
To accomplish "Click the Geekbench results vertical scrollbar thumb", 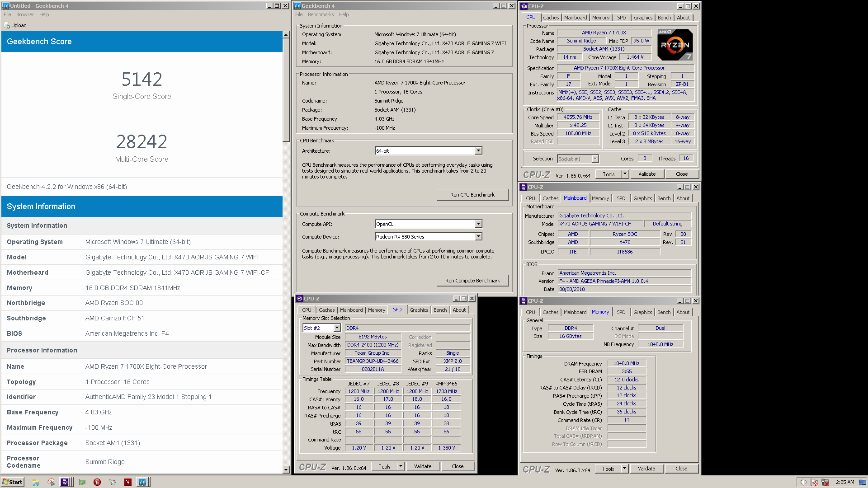I will tap(286, 90).
